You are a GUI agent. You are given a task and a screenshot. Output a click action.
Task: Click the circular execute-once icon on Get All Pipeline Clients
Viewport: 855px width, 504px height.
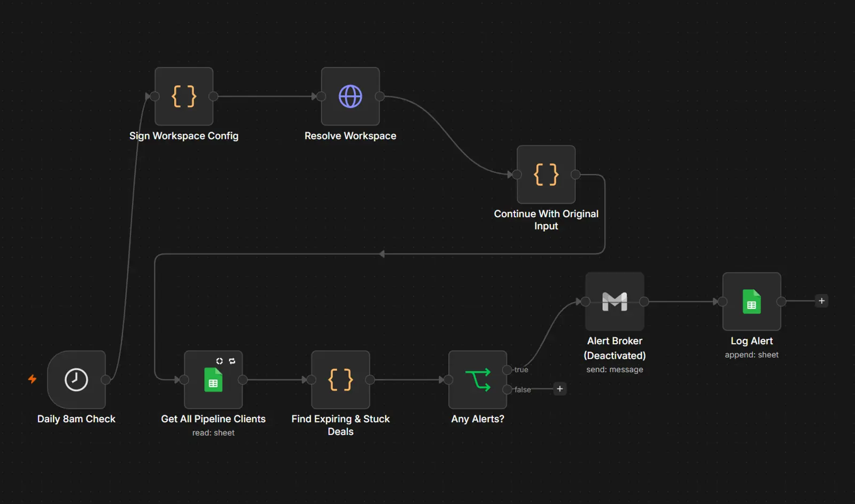pyautogui.click(x=220, y=361)
